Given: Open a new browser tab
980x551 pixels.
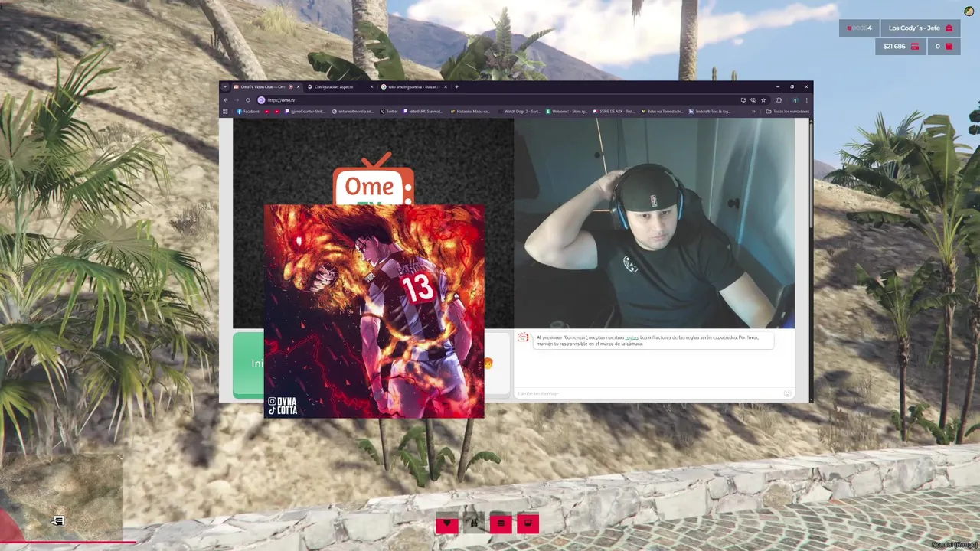Looking at the screenshot, I should (x=456, y=86).
